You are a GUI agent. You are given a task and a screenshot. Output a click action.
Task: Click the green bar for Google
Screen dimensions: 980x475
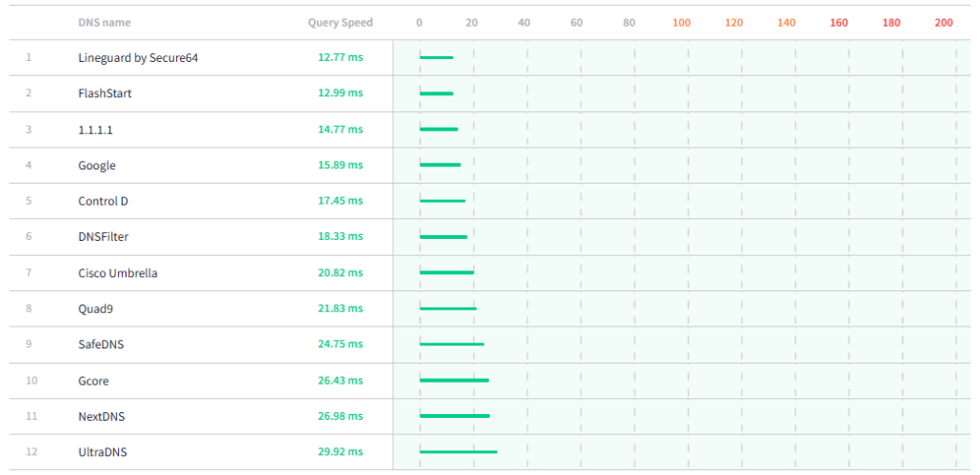tap(440, 165)
